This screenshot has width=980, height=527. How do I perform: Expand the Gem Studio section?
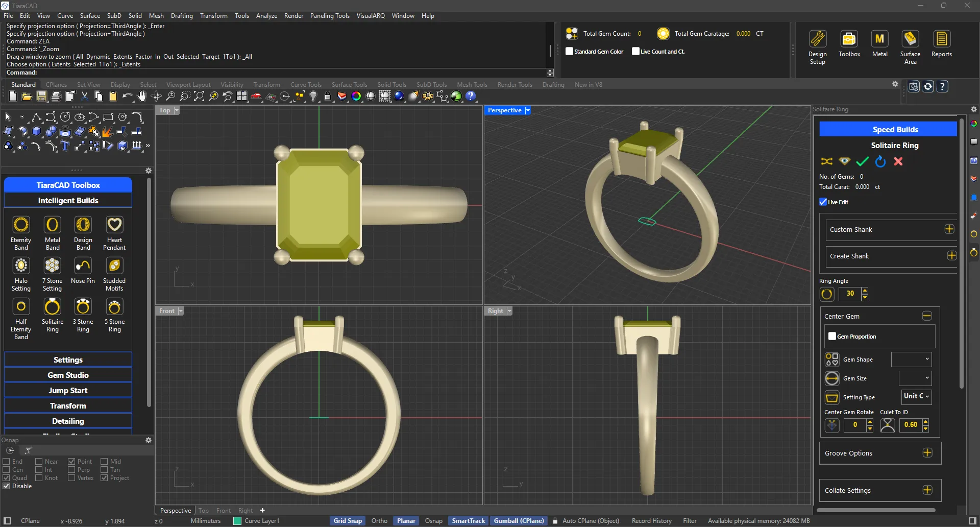point(67,375)
